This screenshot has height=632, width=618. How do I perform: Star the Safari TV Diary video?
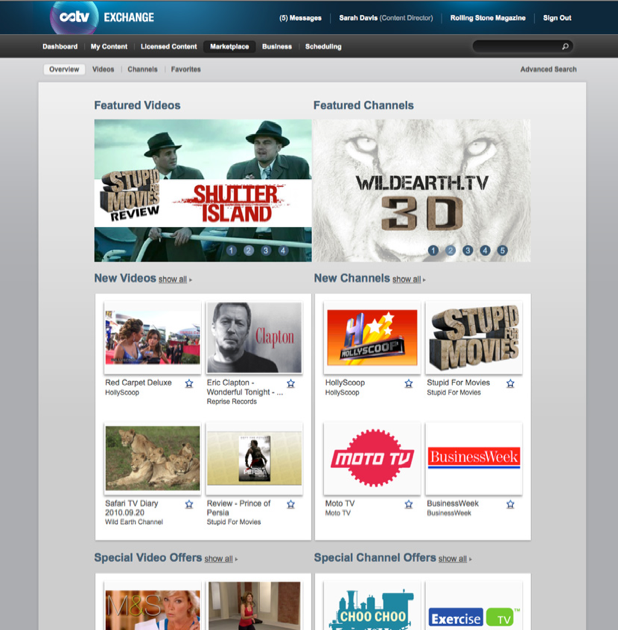click(x=189, y=505)
